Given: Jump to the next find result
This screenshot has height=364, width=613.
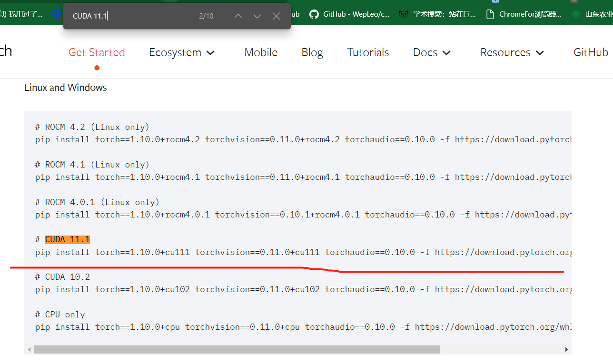Looking at the screenshot, I should tap(257, 16).
